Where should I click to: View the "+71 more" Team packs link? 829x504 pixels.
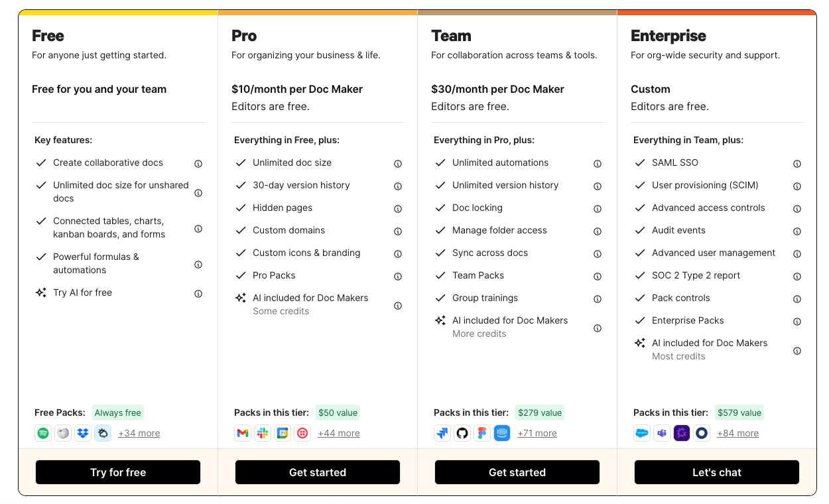(537, 433)
